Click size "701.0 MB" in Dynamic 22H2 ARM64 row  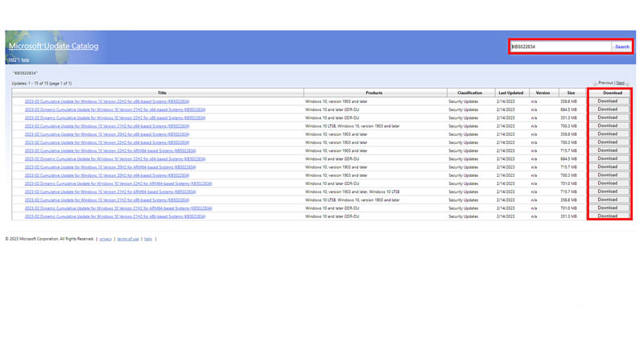click(x=568, y=183)
